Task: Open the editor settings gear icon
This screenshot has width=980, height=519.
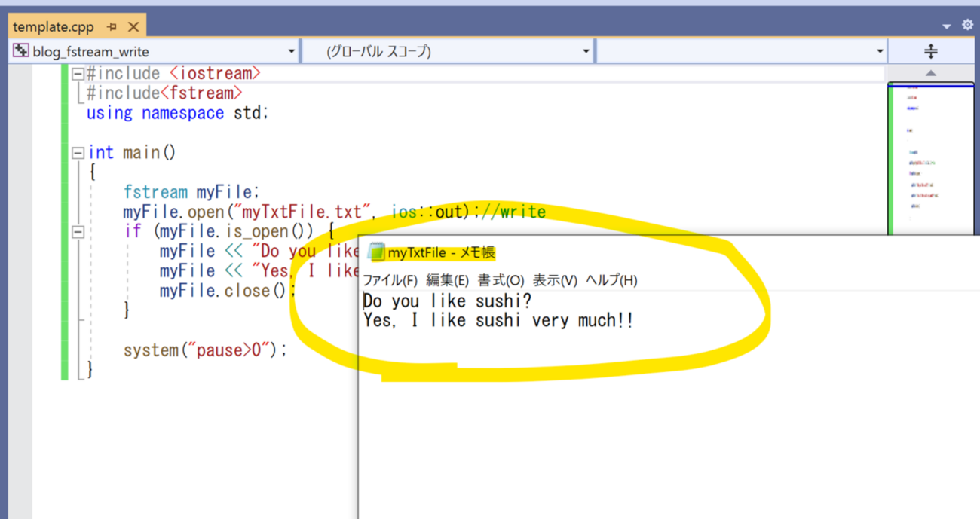Action: 967,26
